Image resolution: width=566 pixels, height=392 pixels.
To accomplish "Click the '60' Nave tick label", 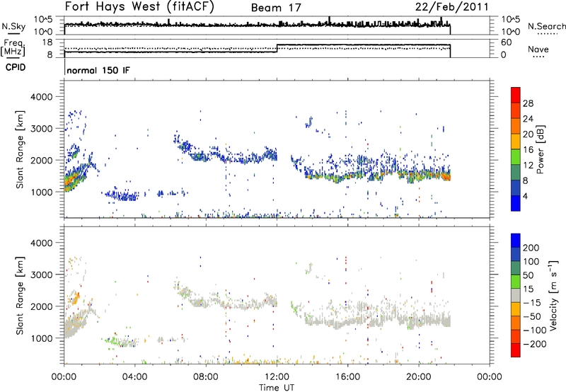I will click(x=507, y=42).
